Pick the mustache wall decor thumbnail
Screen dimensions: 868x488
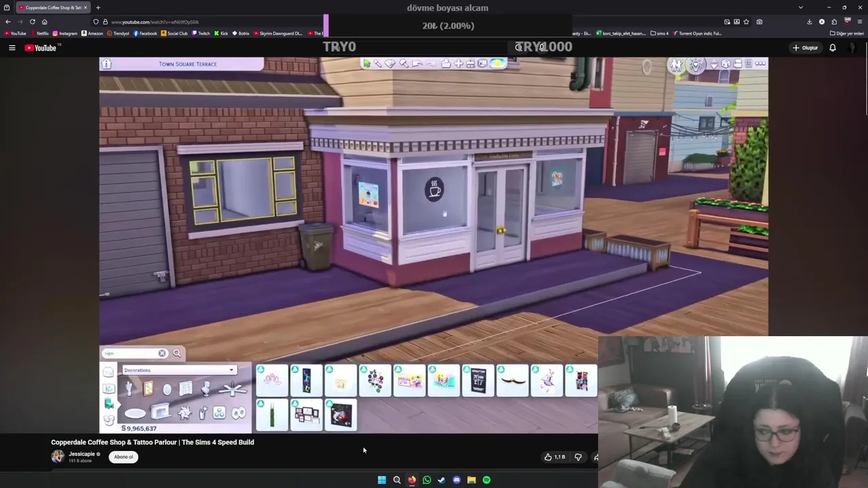coord(513,380)
